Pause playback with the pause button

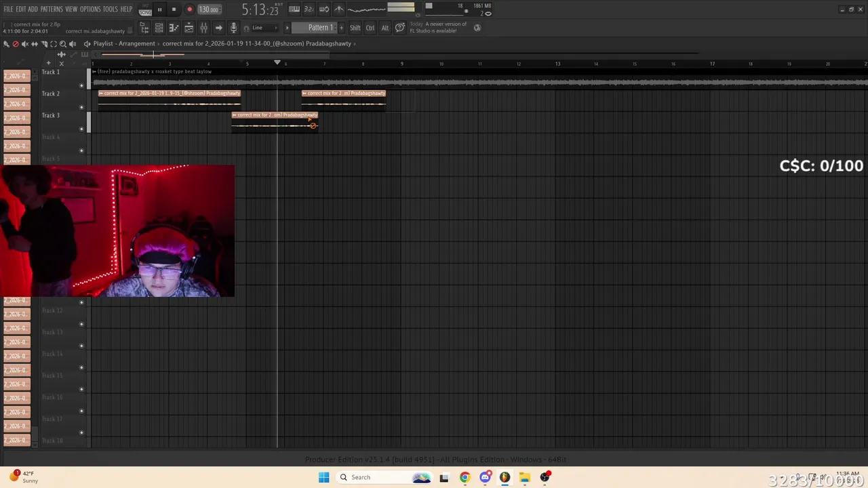pyautogui.click(x=159, y=9)
